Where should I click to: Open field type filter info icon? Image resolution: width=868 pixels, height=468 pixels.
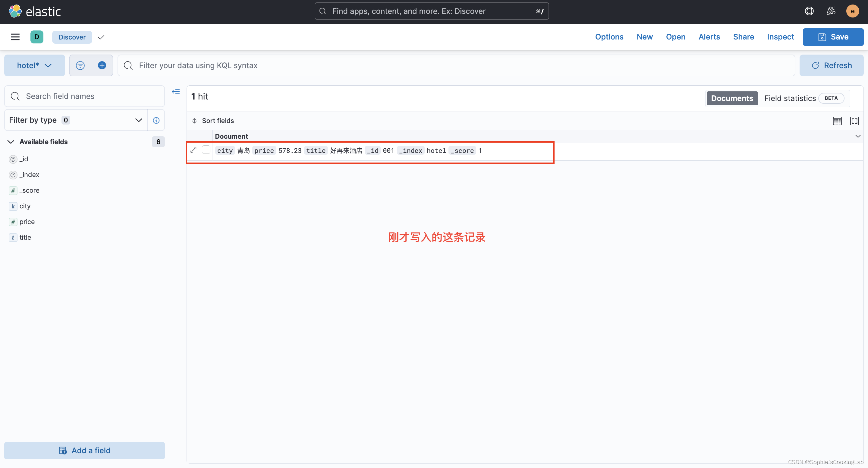[x=156, y=120]
